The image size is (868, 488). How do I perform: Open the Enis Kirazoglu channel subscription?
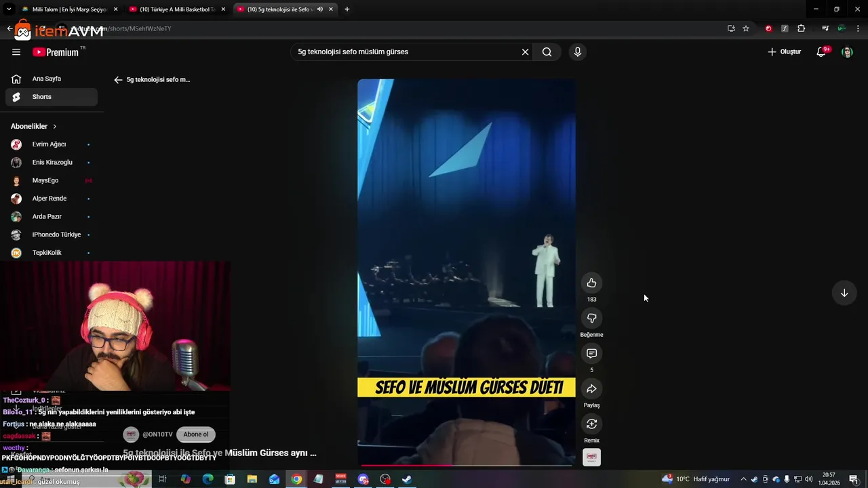tap(52, 163)
